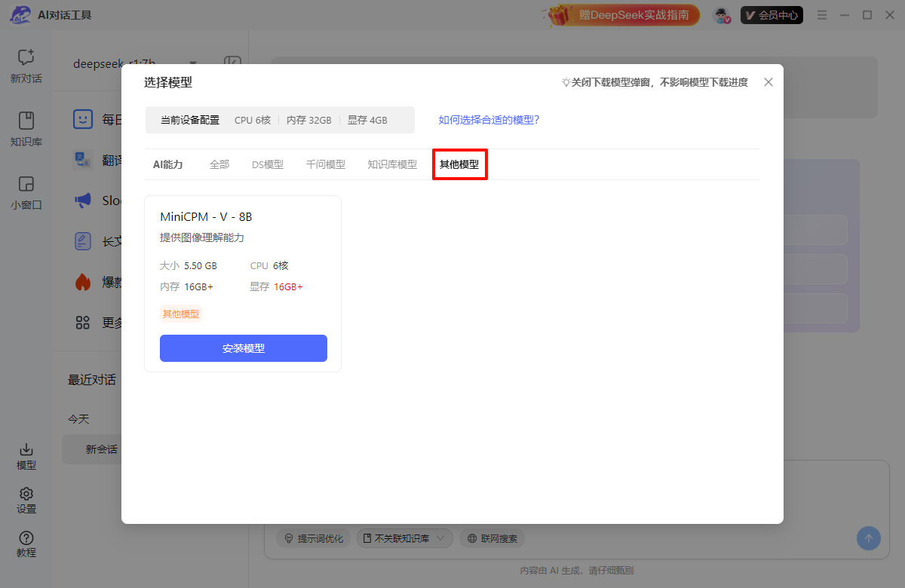Click the user avatar icon in title bar
This screenshot has width=905, height=588.
point(723,15)
